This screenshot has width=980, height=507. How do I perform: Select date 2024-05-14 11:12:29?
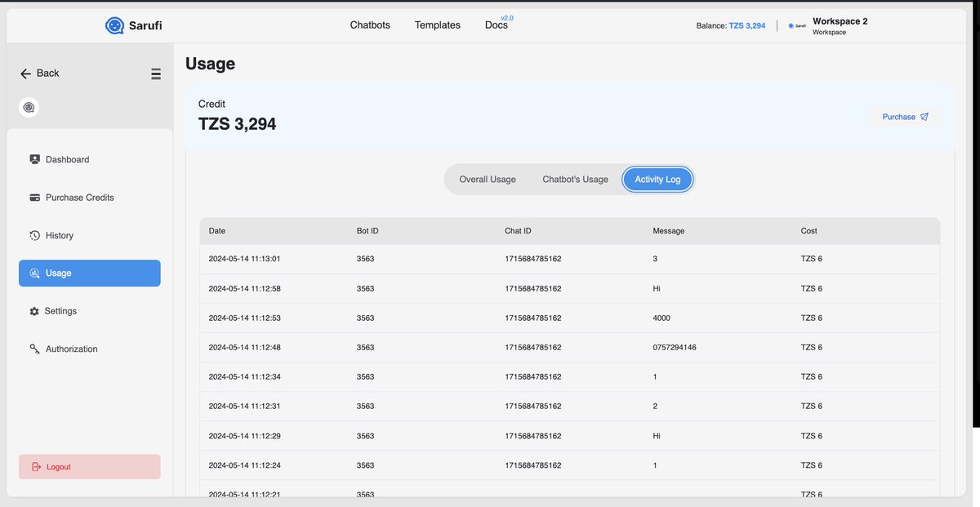[x=246, y=437]
